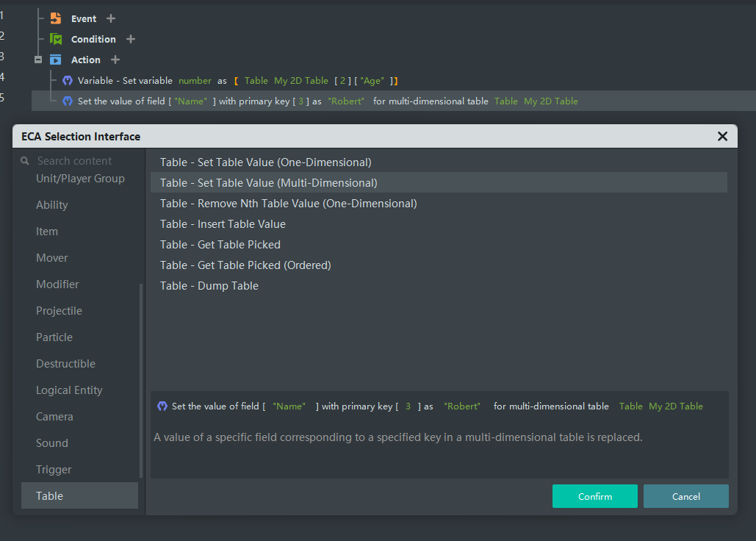
Task: Click primary key 3 in action row
Action: tap(301, 101)
